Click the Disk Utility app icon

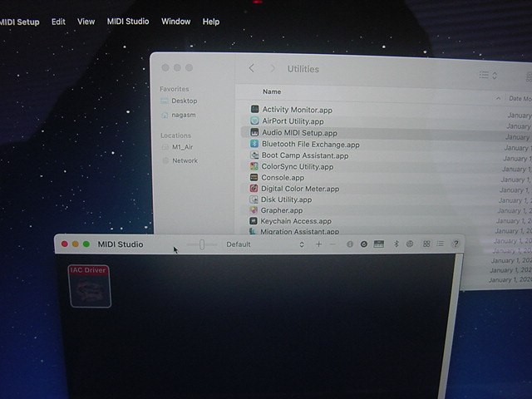[x=254, y=199]
